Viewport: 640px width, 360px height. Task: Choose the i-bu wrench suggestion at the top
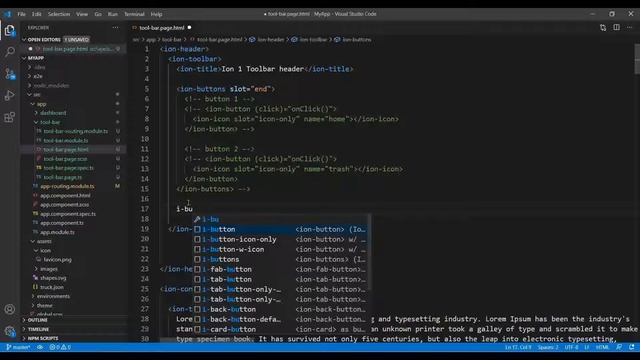(281, 219)
